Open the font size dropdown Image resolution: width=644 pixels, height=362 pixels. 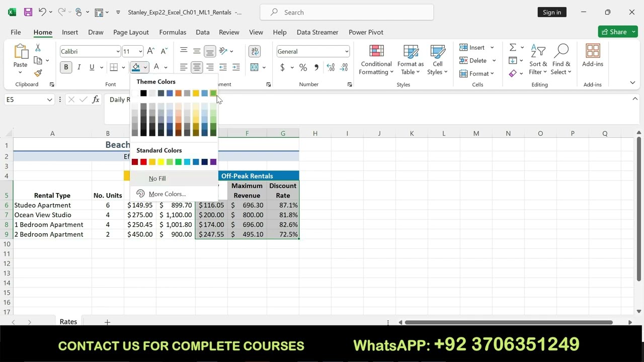(140, 51)
